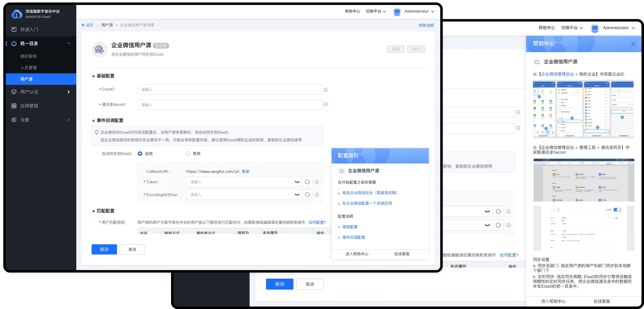Select the 启用 radio for 自动同步
Image resolution: width=644 pixels, height=309 pixels.
click(x=140, y=154)
